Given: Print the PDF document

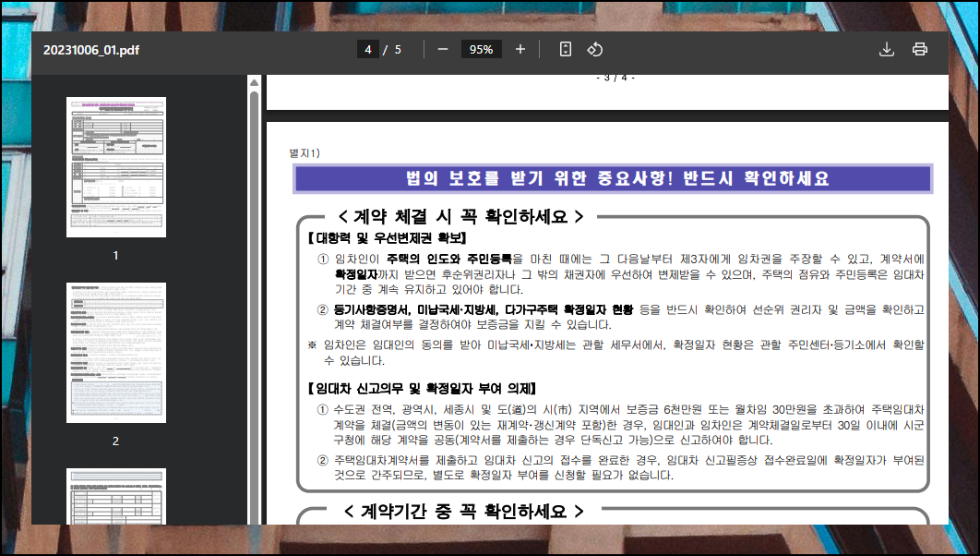Looking at the screenshot, I should click(919, 49).
